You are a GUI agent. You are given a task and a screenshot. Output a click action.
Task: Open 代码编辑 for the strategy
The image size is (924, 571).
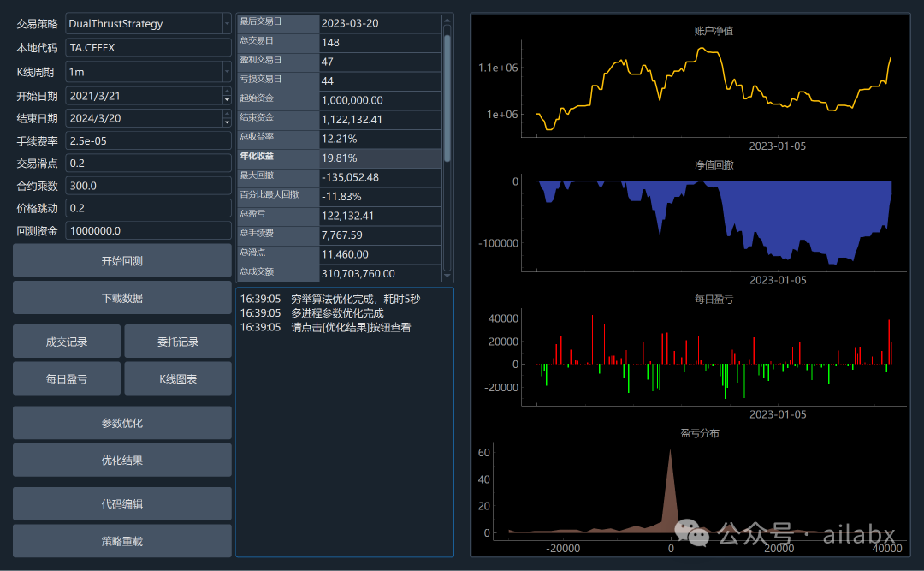(x=122, y=503)
